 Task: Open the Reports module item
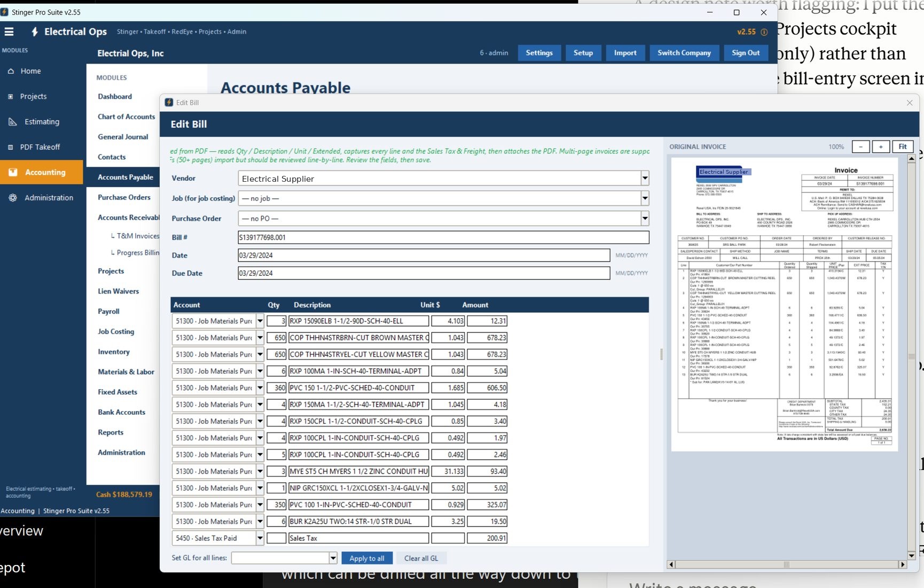point(111,432)
